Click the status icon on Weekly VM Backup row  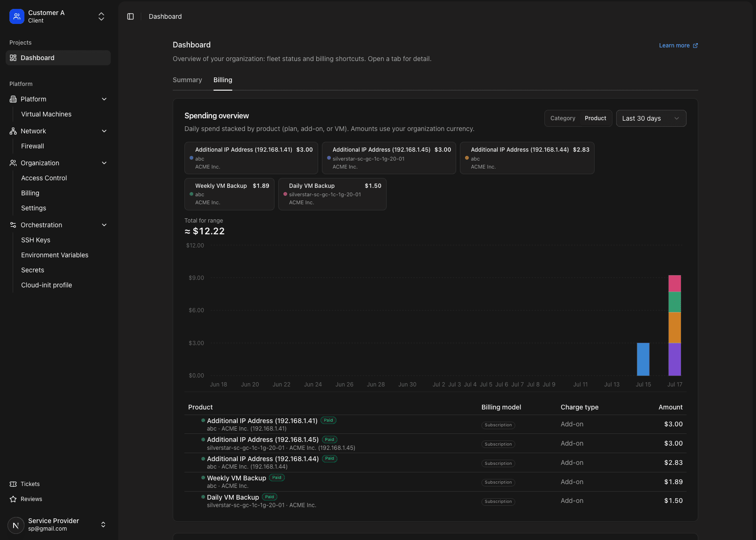(x=203, y=478)
